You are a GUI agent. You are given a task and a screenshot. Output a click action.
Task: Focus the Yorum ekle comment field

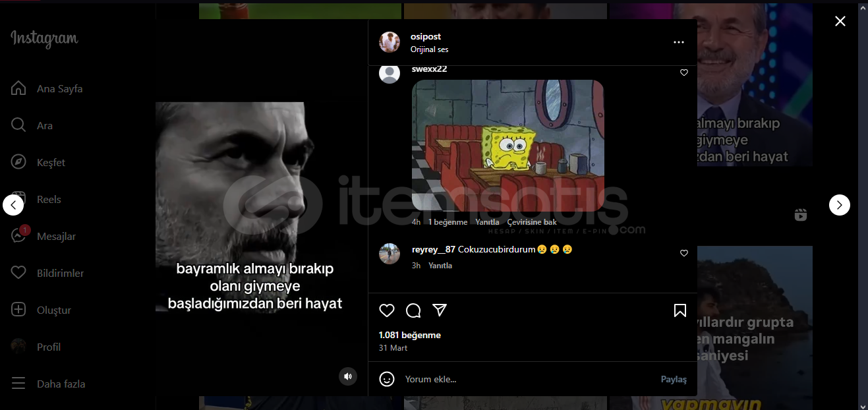[529, 379]
